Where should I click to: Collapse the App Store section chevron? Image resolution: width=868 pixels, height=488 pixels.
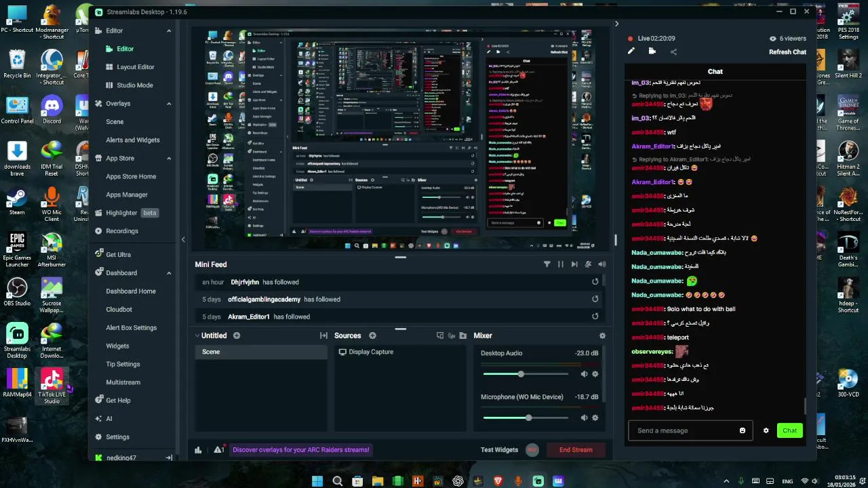pyautogui.click(x=169, y=158)
